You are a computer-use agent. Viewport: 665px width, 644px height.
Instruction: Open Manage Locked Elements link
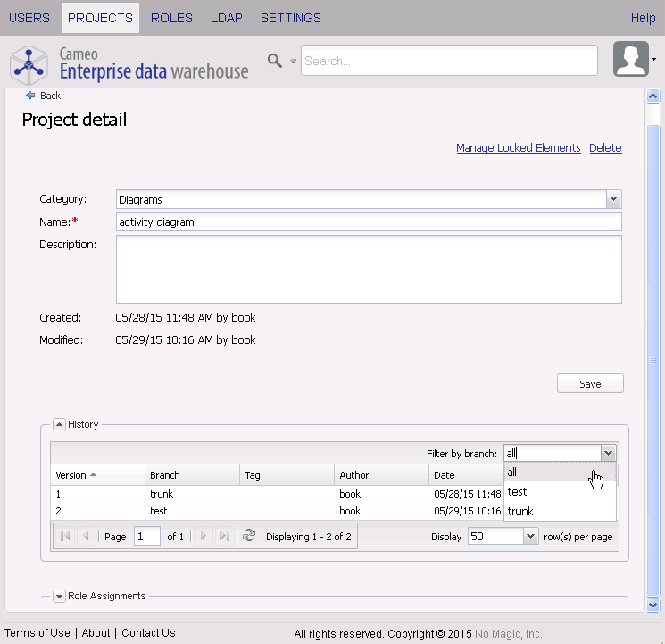[519, 148]
